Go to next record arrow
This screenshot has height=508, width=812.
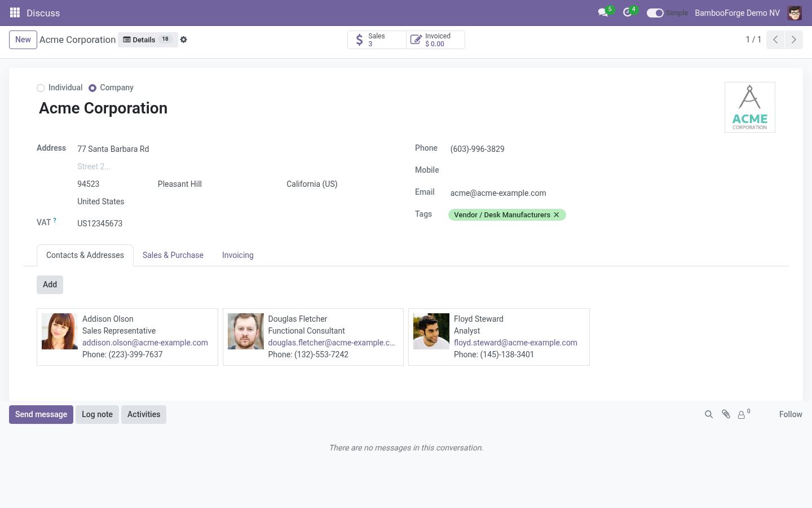(x=793, y=40)
